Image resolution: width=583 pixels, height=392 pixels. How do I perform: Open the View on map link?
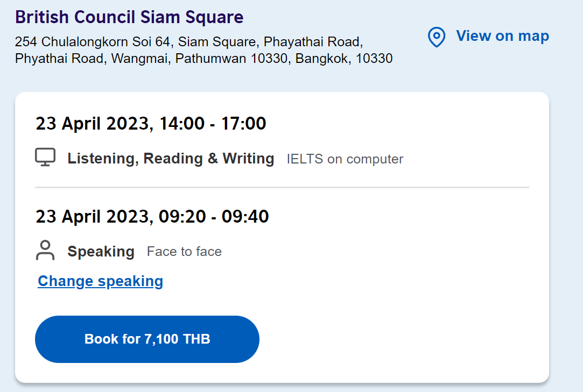502,36
